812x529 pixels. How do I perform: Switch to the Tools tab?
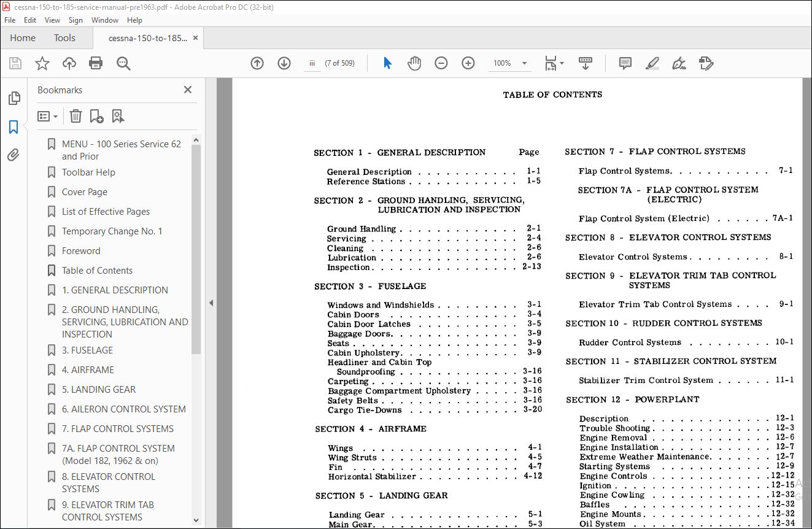pyautogui.click(x=64, y=38)
